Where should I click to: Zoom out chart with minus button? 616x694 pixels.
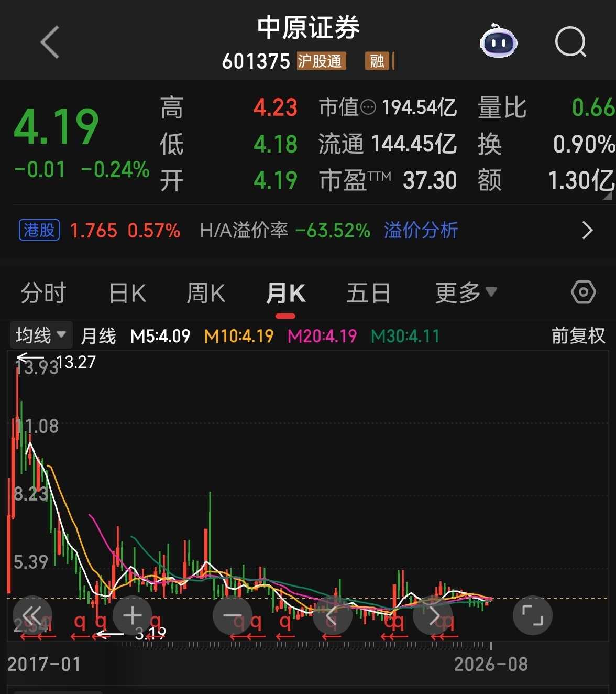(x=233, y=615)
